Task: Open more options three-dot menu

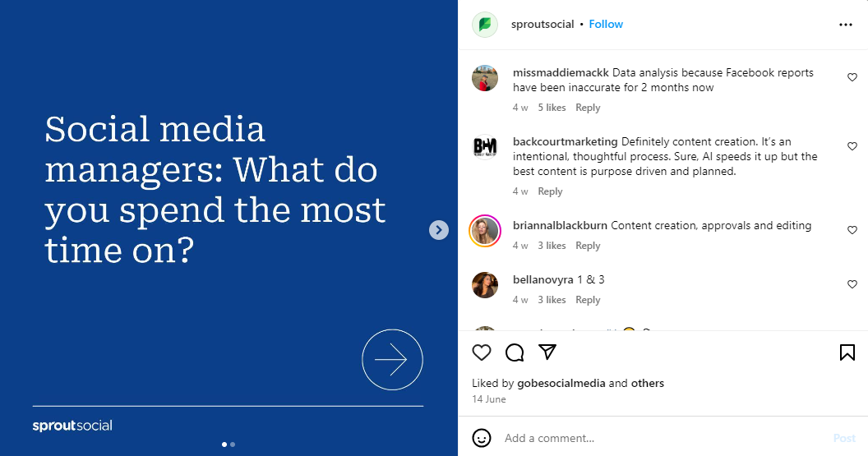Action: click(845, 25)
